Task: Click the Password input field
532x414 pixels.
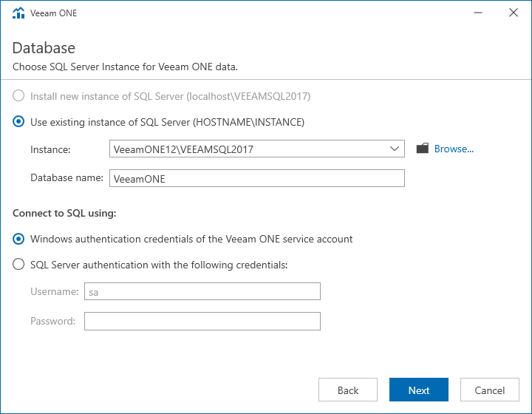Action: point(202,321)
